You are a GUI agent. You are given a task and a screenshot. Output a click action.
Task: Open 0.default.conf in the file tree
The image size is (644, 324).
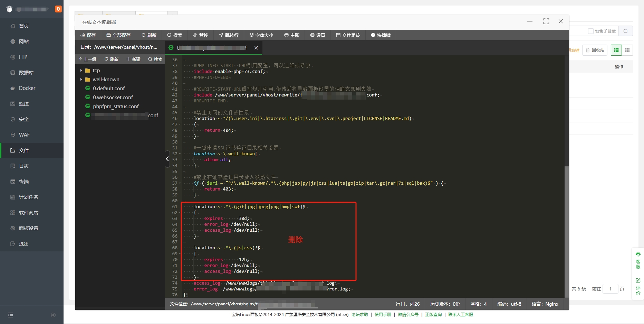pyautogui.click(x=108, y=89)
